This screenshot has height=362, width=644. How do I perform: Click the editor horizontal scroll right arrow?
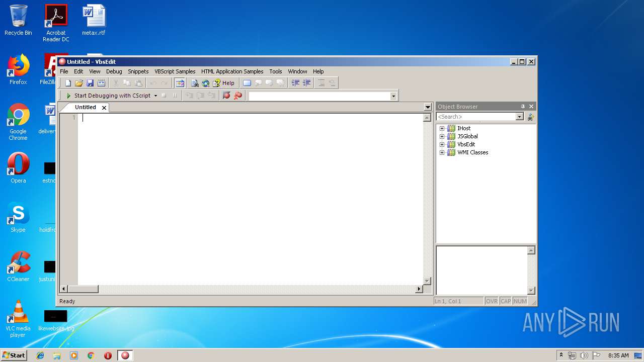click(x=419, y=289)
